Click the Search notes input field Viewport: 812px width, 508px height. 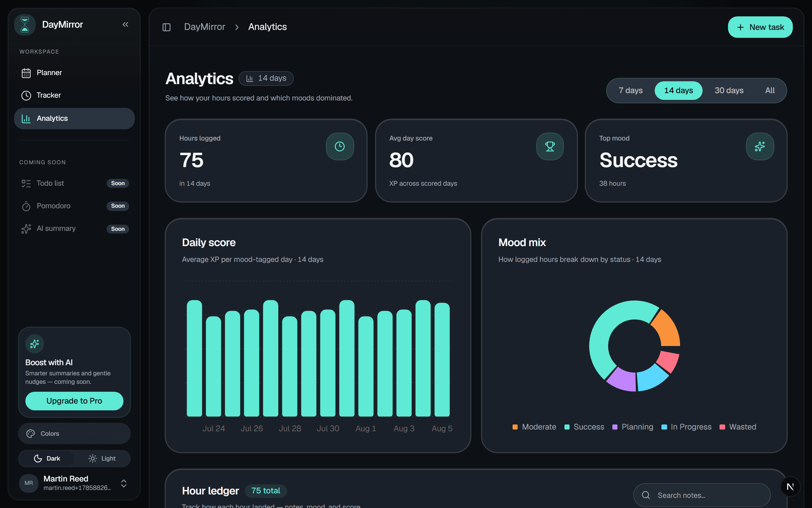point(701,495)
